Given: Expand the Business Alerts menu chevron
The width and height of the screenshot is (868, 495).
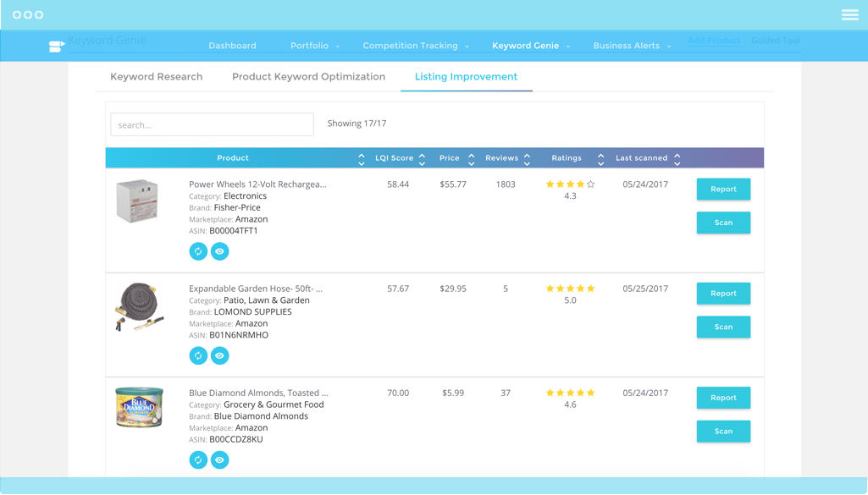Looking at the screenshot, I should click(669, 47).
